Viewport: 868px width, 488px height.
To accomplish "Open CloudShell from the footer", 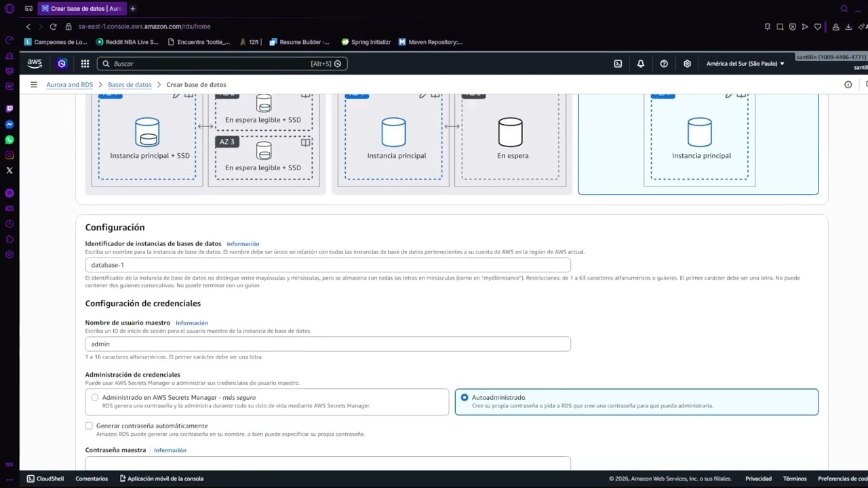I will click(45, 479).
